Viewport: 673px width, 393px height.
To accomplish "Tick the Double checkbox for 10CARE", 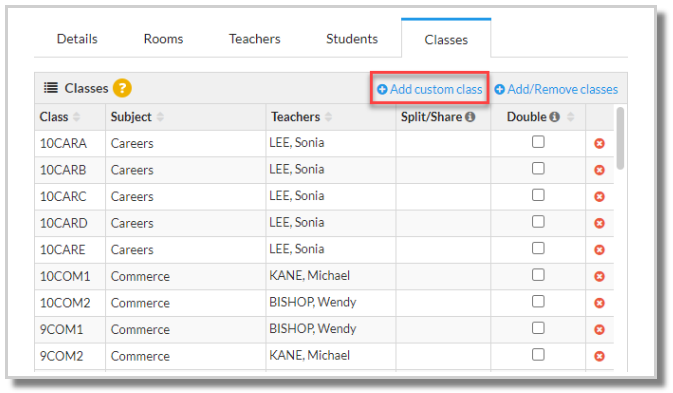I will pyautogui.click(x=538, y=248).
